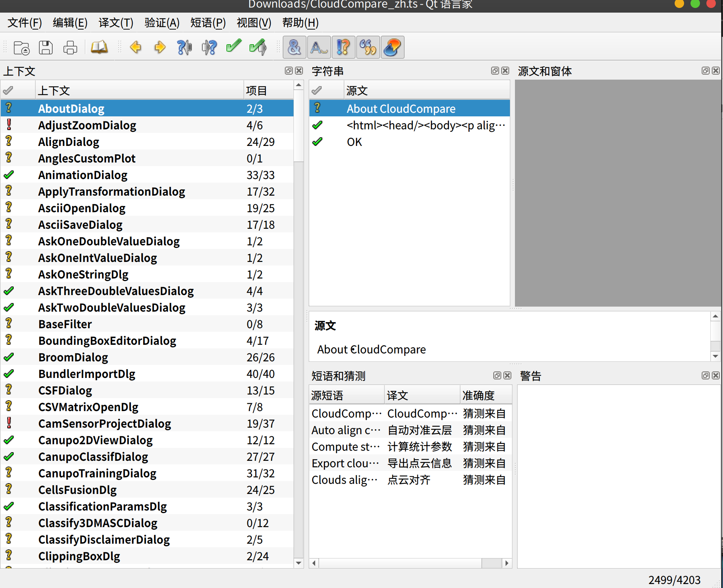Select the ClippingBoxDlg context
The image size is (723, 588).
(x=147, y=556)
